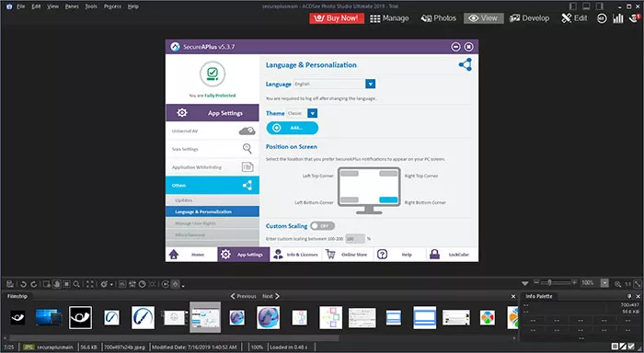Toggle the selection tool in bottom toolbar
Image resolution: width=644 pixels, height=353 pixels.
(66, 284)
